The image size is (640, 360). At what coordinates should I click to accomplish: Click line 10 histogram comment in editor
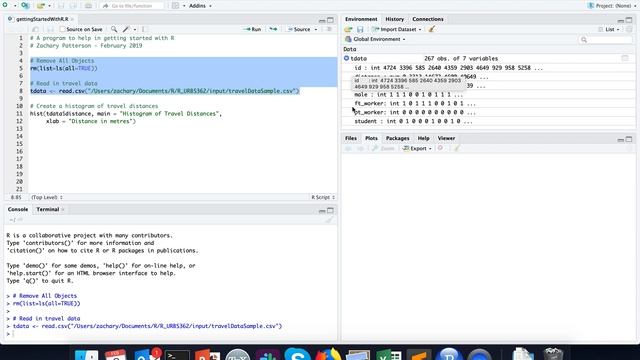tap(94, 106)
